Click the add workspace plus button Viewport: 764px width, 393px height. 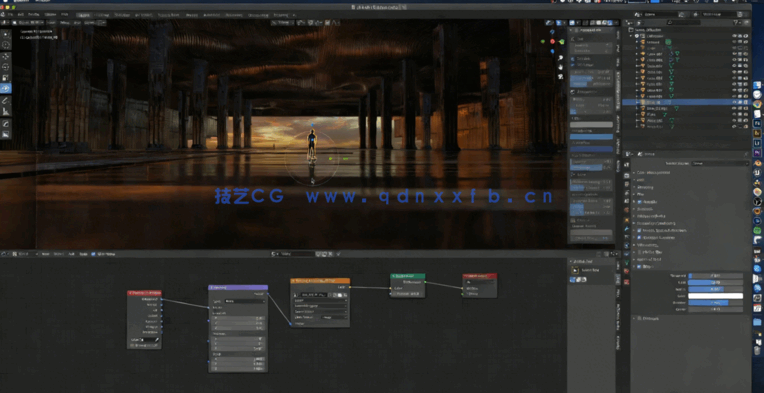tap(294, 15)
